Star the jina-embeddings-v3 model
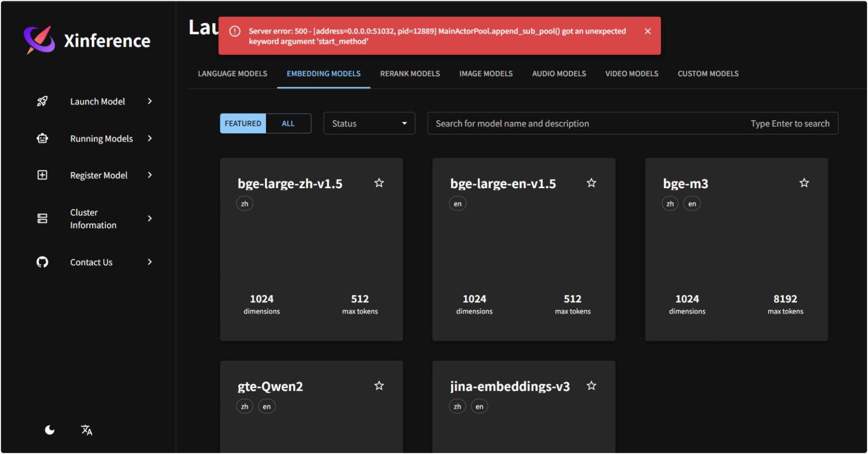Screen dimensions: 868x454 point(591,386)
